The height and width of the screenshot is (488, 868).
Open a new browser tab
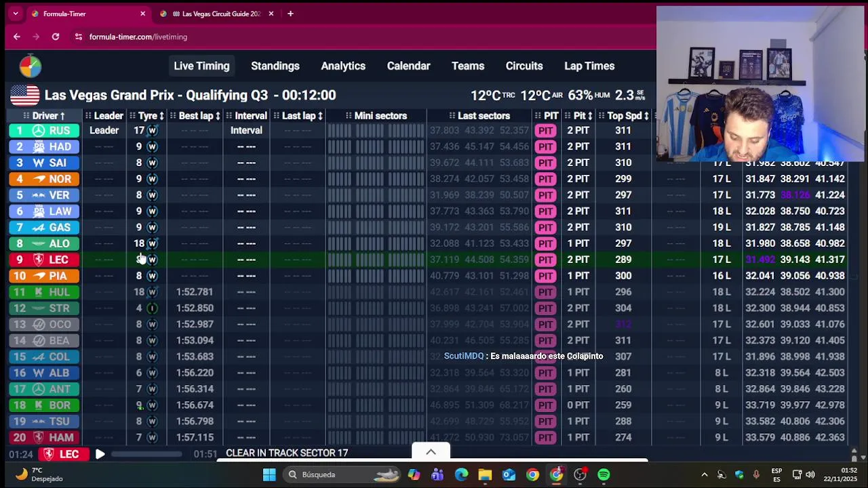(x=290, y=14)
